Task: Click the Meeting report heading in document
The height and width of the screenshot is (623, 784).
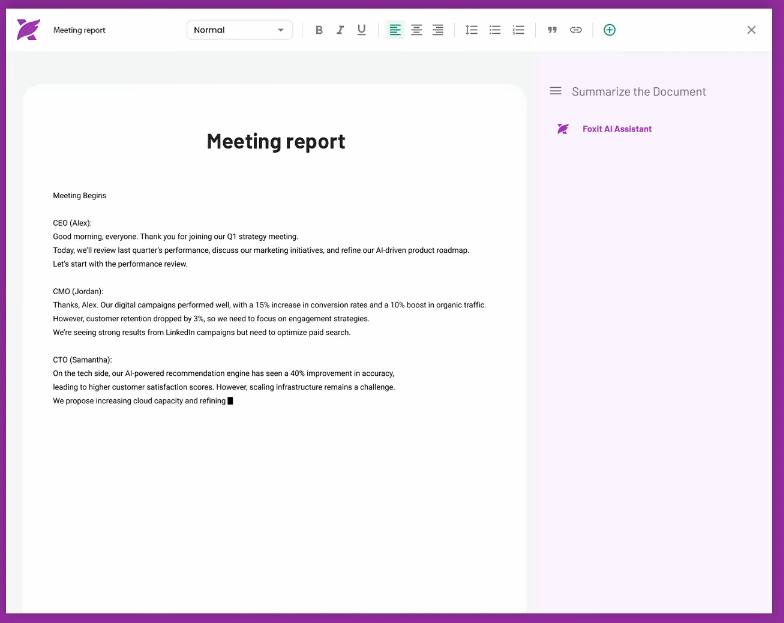Action: click(275, 141)
